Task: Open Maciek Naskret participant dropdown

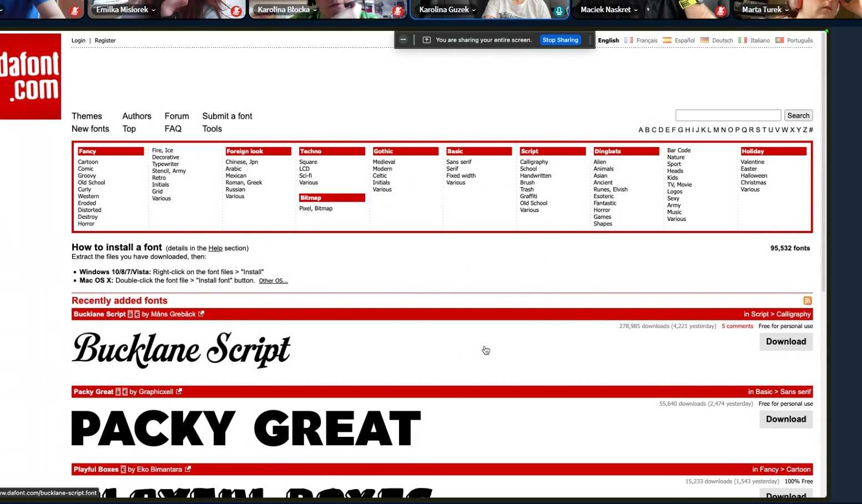Action: coord(636,10)
